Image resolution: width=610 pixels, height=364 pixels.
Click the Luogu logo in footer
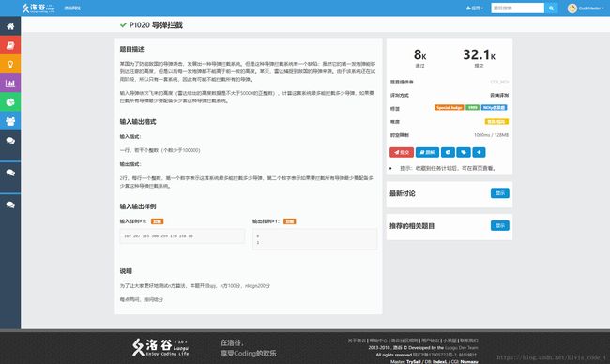point(160,347)
